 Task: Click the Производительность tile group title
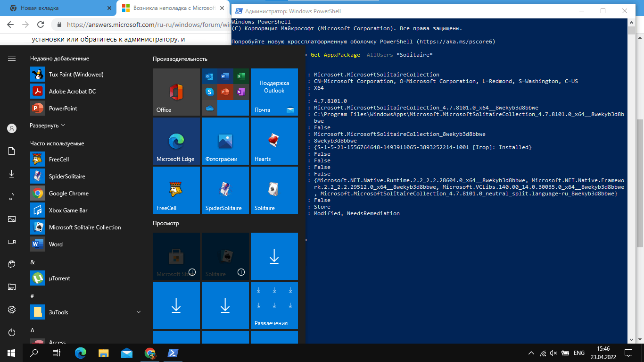(x=180, y=59)
